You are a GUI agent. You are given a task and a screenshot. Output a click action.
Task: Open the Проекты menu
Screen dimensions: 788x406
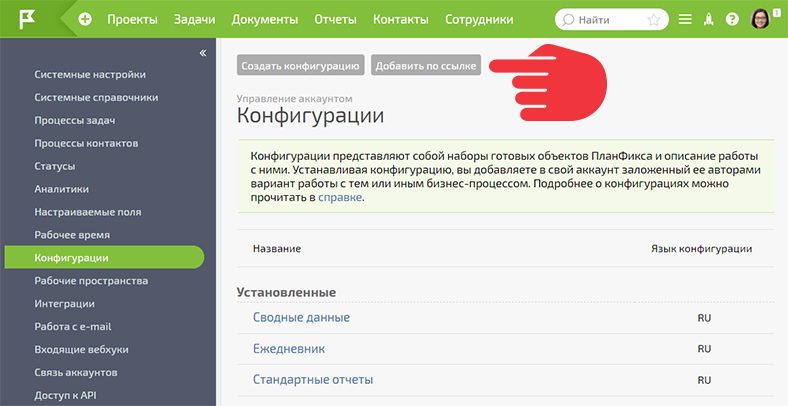(132, 20)
